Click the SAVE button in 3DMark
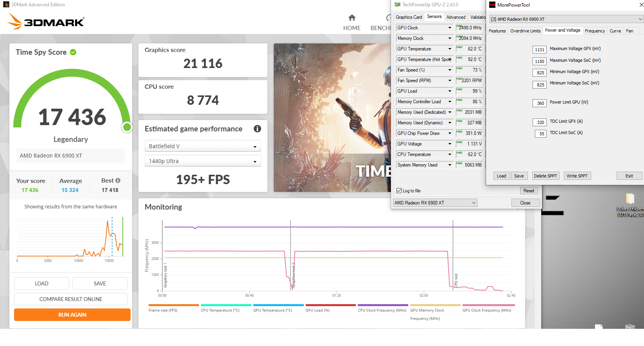644x346 pixels. coord(100,283)
